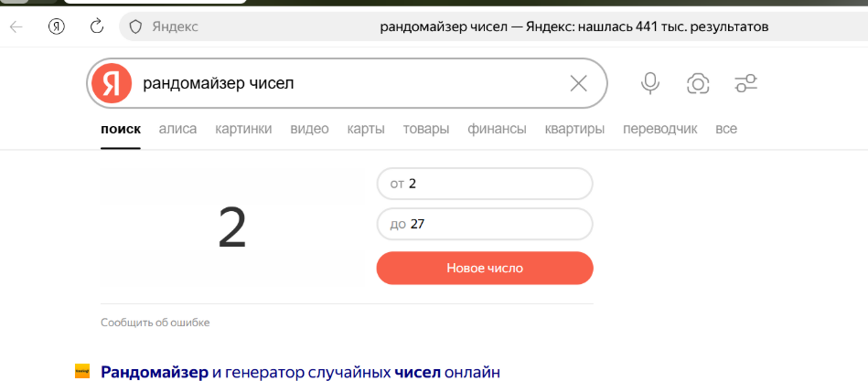Expand the «все» services menu
Viewport: 868px width, 381px height.
(726, 129)
